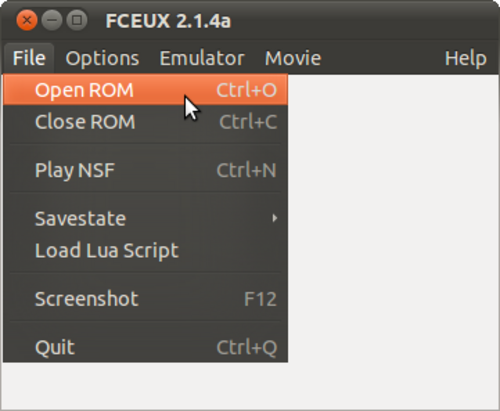Click the Ctrl+Q shortcut label
Screen dimensions: 500x411
point(247,348)
